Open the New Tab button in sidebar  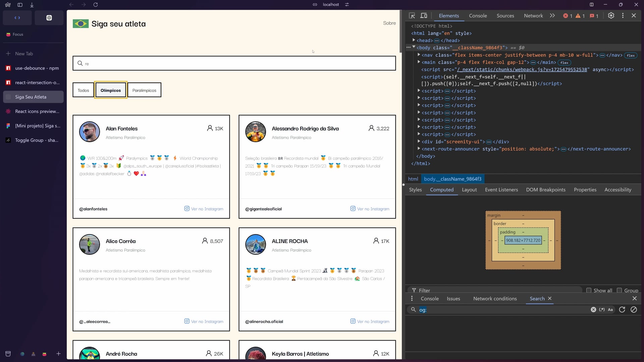click(x=33, y=54)
